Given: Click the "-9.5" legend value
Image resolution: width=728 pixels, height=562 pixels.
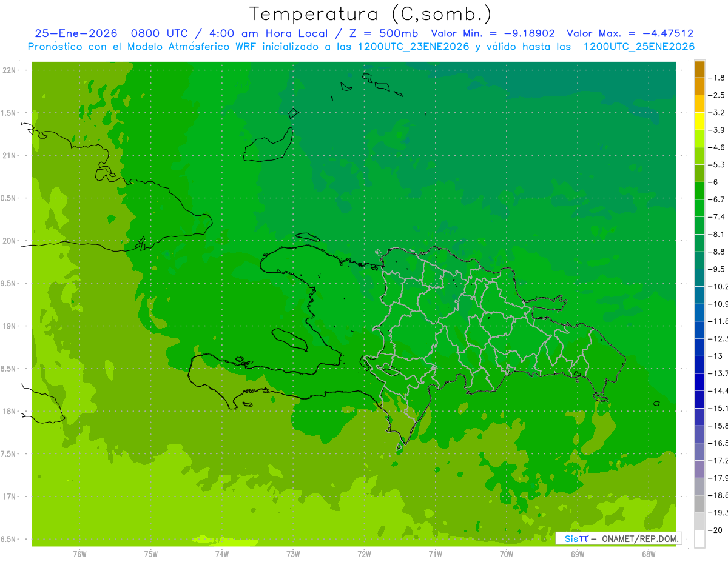Looking at the screenshot, I should click(716, 269).
